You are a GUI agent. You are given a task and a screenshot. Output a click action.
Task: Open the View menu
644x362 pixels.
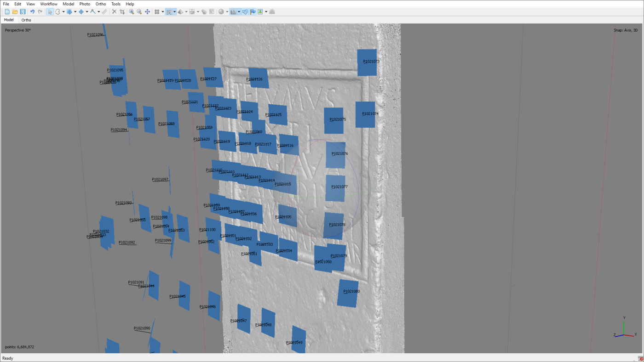pyautogui.click(x=30, y=4)
